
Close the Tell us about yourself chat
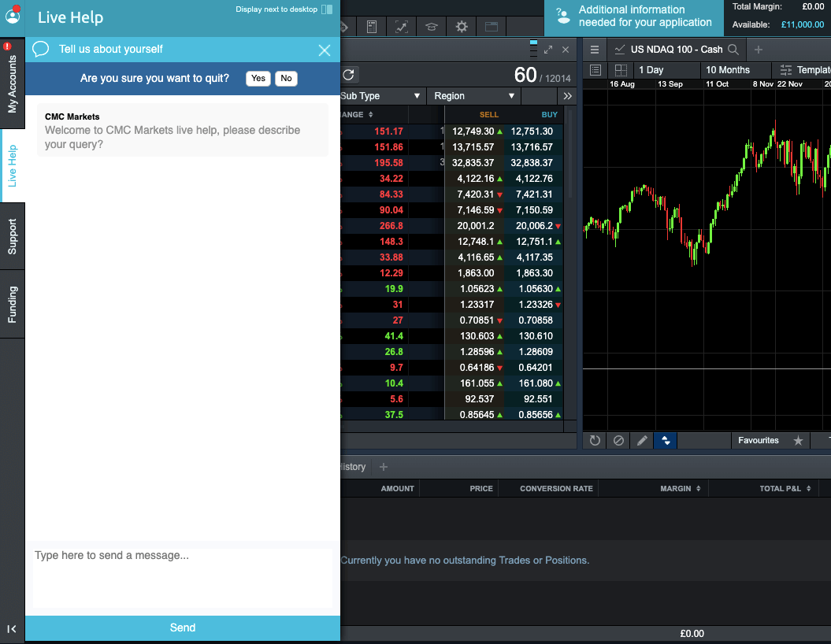point(325,50)
